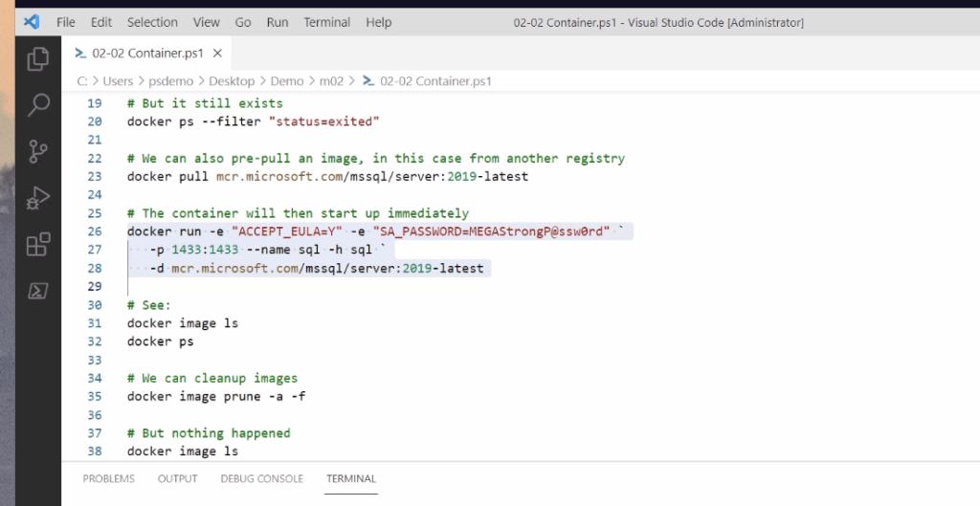Switch to the TERMINAL panel tab

point(351,478)
